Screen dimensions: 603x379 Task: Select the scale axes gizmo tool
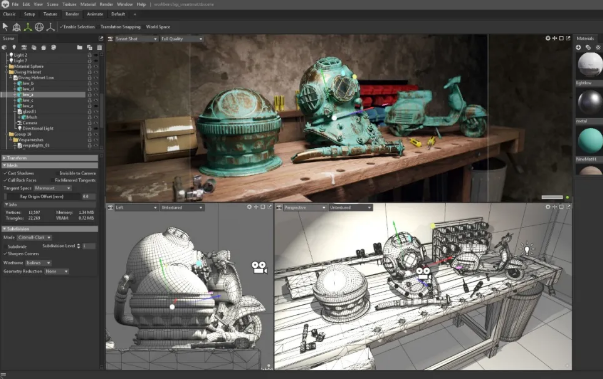pos(50,27)
